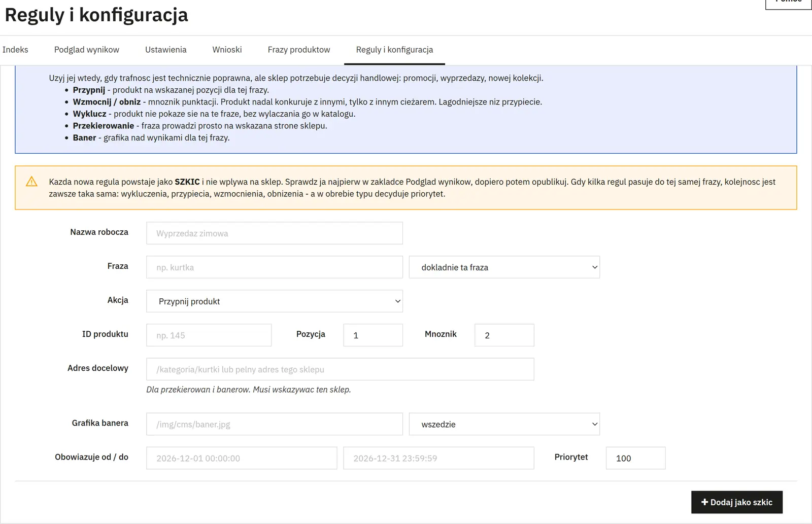Click the plus icon on Dodaj jako szkic
This screenshot has width=812, height=524.
point(704,502)
